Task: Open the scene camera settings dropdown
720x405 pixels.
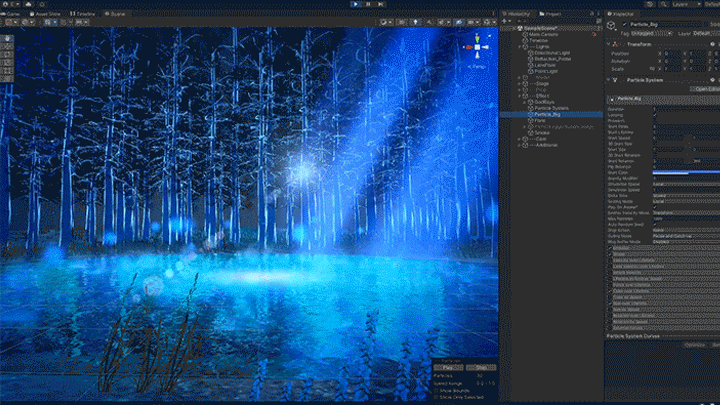Action: coord(473,22)
